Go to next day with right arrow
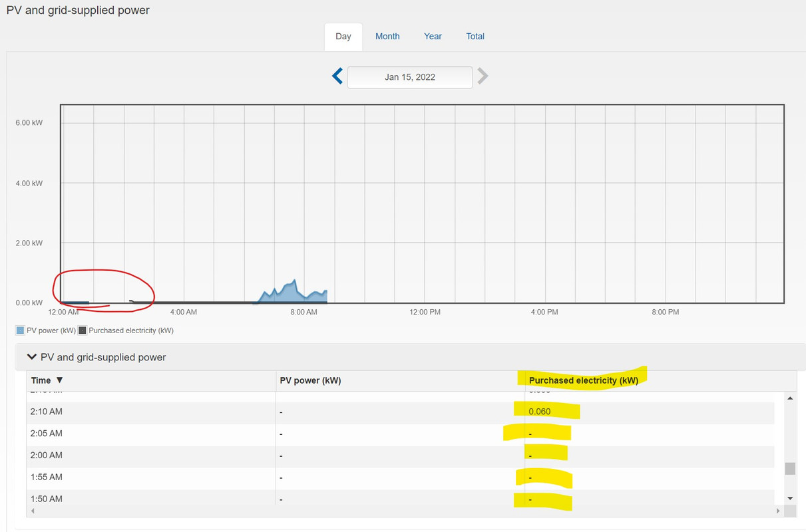806x532 pixels. (483, 76)
